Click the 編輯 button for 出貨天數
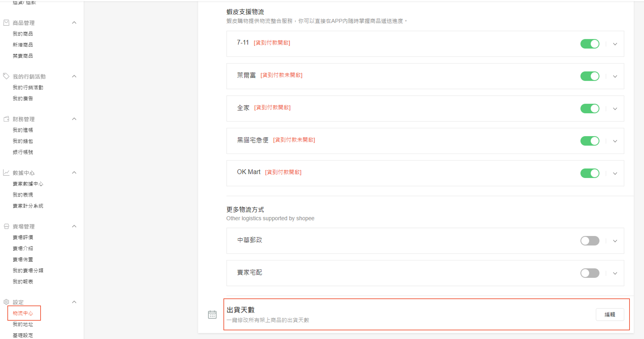This screenshot has width=644, height=339. (x=610, y=315)
